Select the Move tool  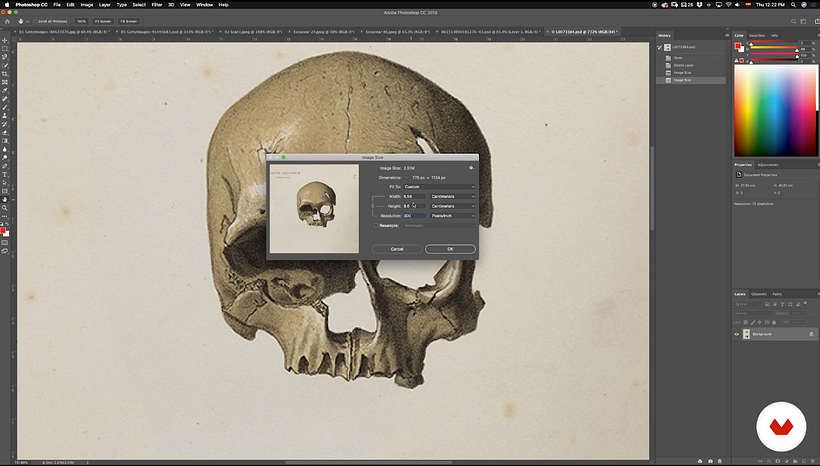pos(5,40)
